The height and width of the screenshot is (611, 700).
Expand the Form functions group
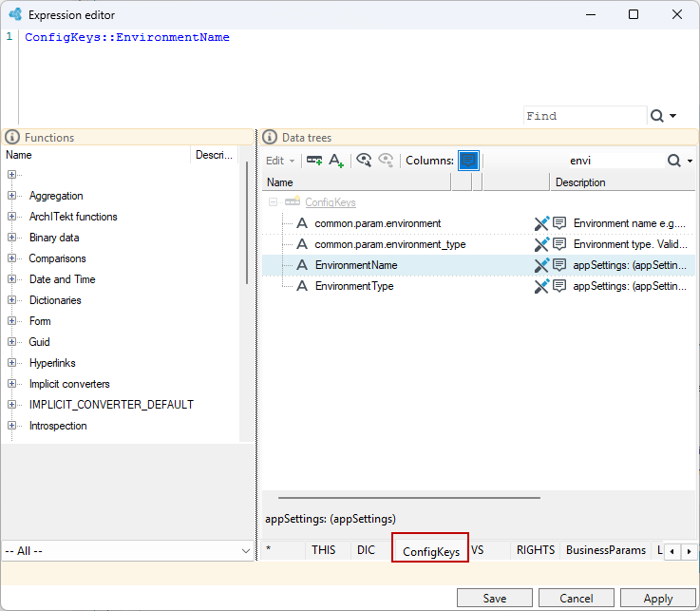click(11, 320)
